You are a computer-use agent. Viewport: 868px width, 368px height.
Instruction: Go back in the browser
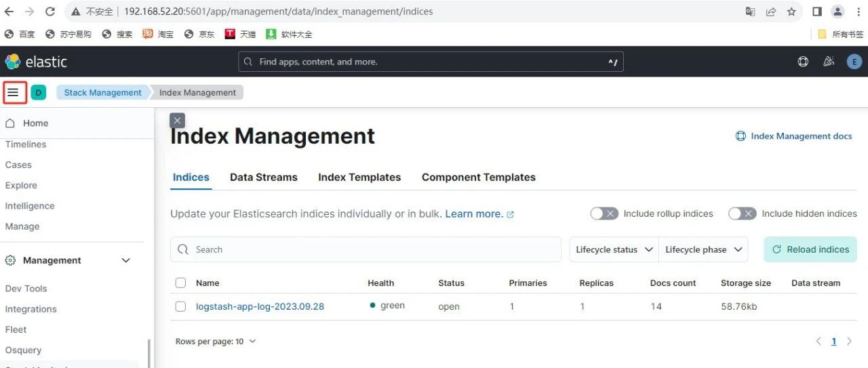pos(9,12)
